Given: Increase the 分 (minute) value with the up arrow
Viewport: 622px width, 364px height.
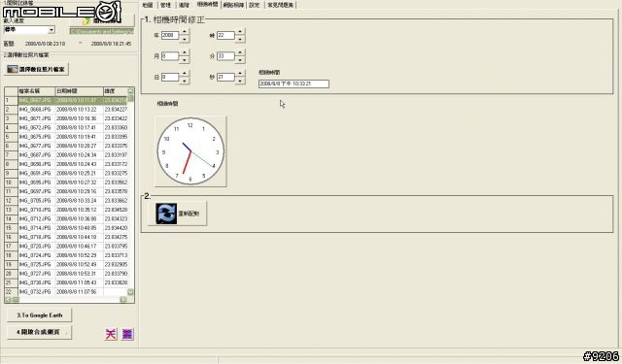Looking at the screenshot, I should click(x=240, y=52).
